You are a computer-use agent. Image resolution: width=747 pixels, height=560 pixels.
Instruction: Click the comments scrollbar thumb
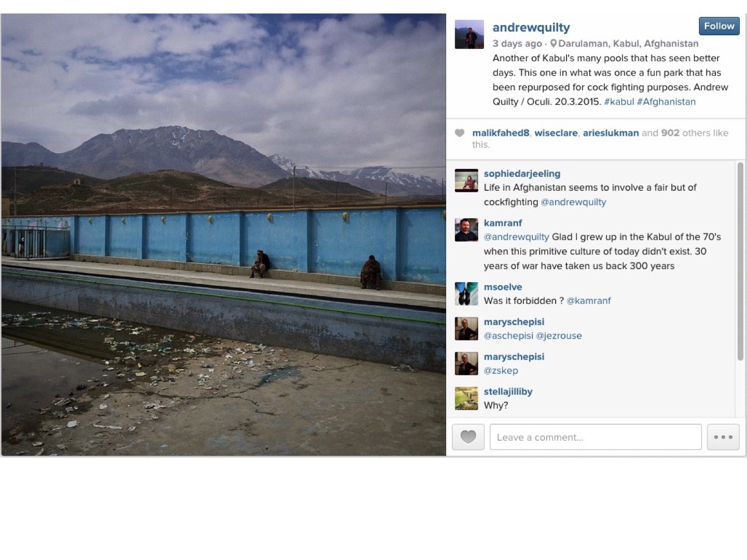point(740,261)
